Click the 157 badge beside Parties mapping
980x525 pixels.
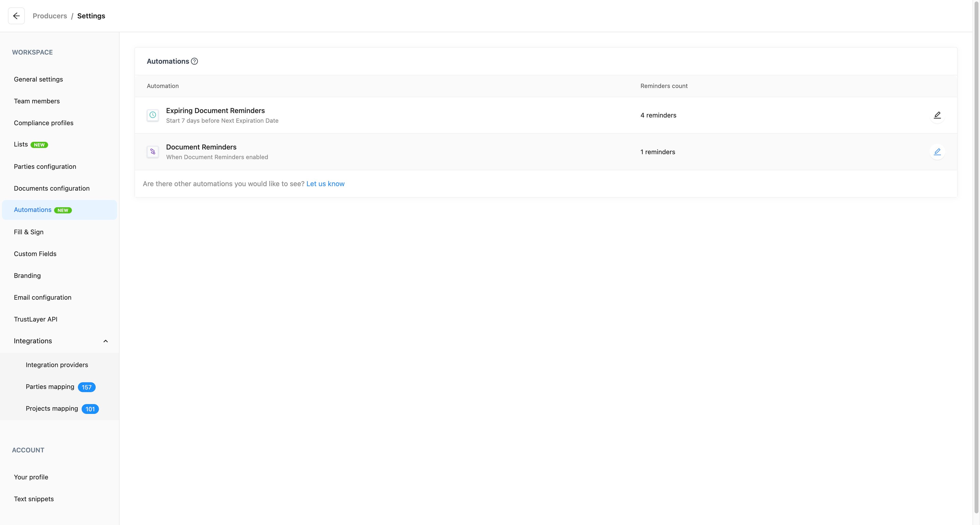86,387
